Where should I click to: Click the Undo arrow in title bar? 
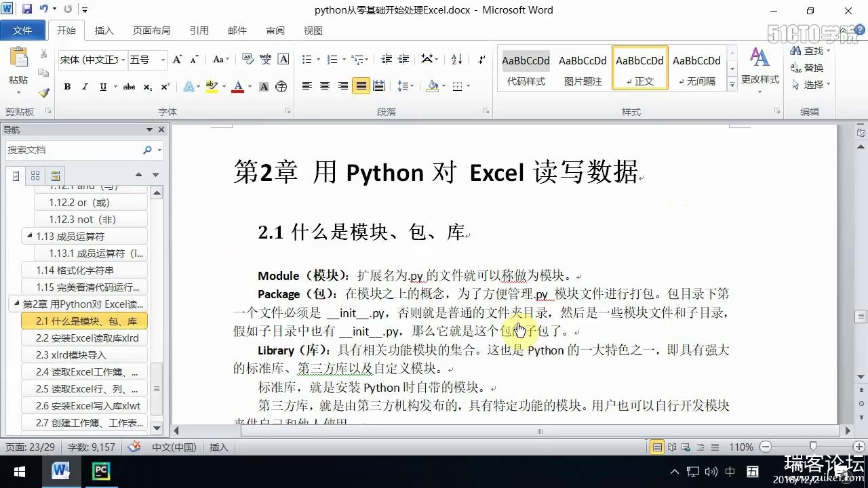click(x=44, y=9)
